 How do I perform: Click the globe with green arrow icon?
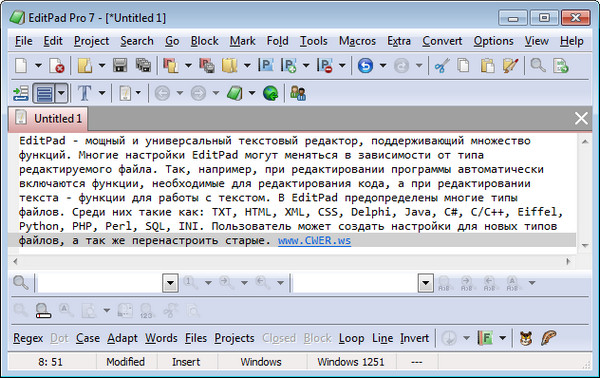pyautogui.click(x=271, y=93)
